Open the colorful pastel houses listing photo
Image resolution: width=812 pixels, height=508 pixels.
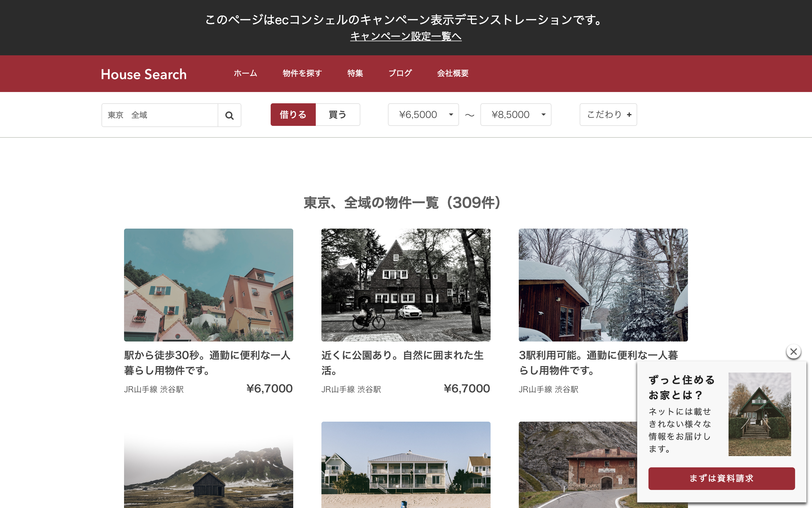(x=208, y=285)
